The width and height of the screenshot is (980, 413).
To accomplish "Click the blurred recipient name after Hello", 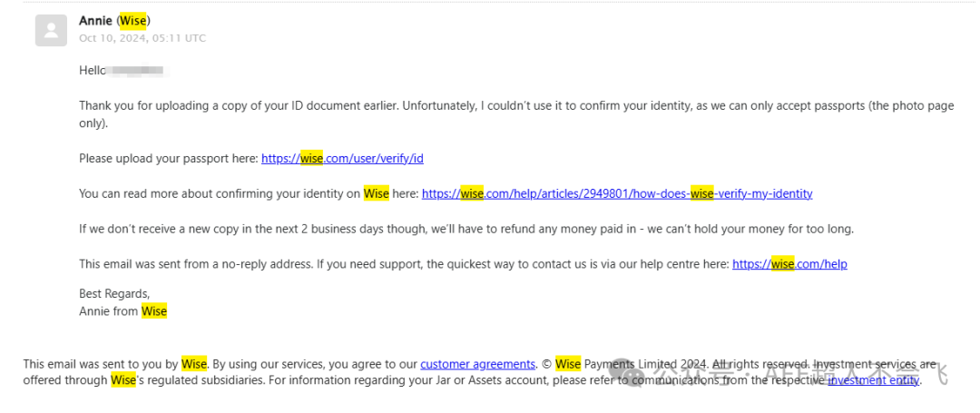I will tap(136, 70).
